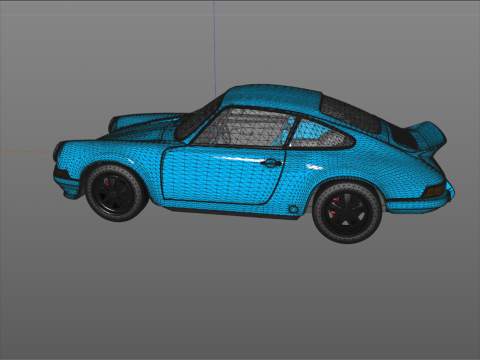Select the blue door panel
This screenshot has width=480, height=360.
click(223, 176)
